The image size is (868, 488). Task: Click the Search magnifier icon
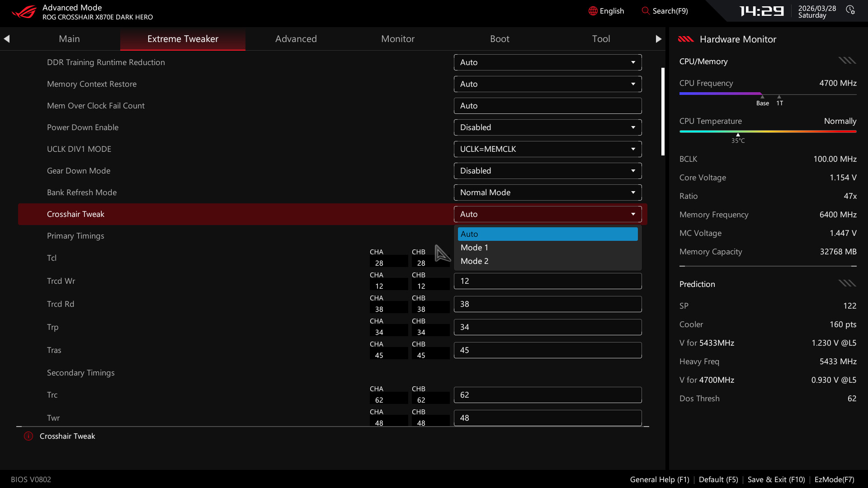click(645, 11)
